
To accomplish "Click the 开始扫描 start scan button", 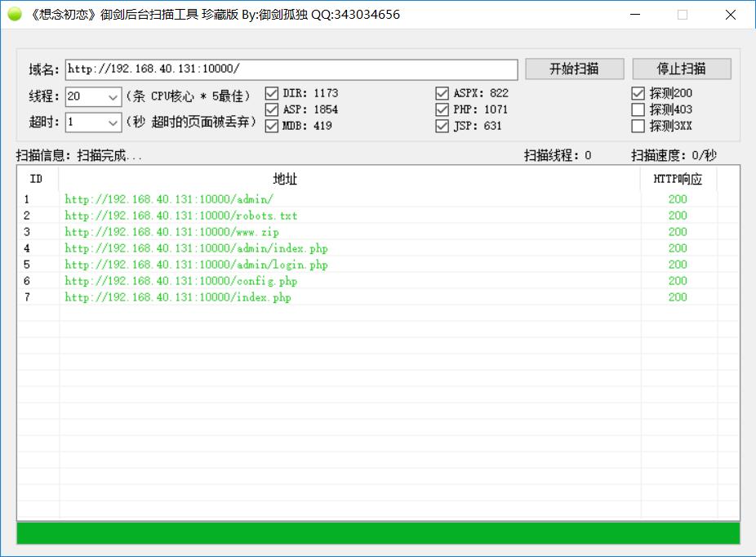I will click(x=574, y=69).
